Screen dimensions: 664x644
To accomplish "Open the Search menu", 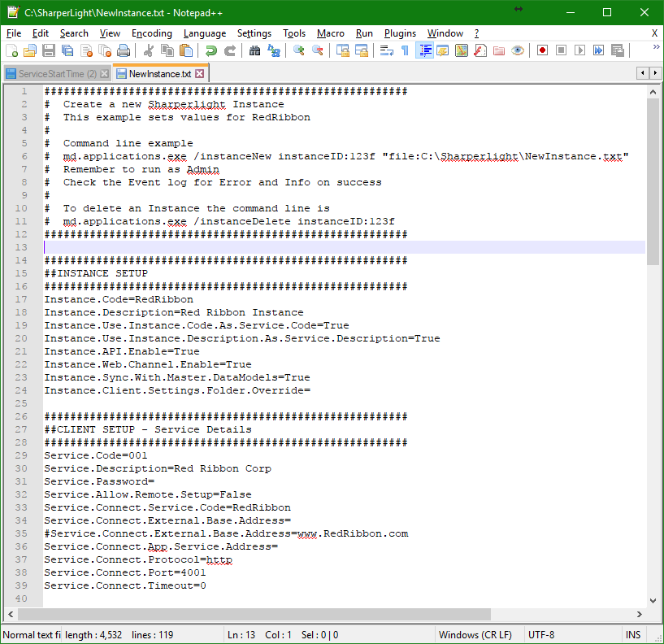I will [x=74, y=33].
